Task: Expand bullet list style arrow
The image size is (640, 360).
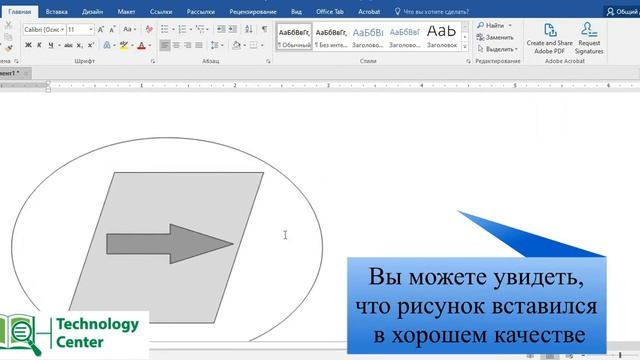Action: click(x=173, y=29)
